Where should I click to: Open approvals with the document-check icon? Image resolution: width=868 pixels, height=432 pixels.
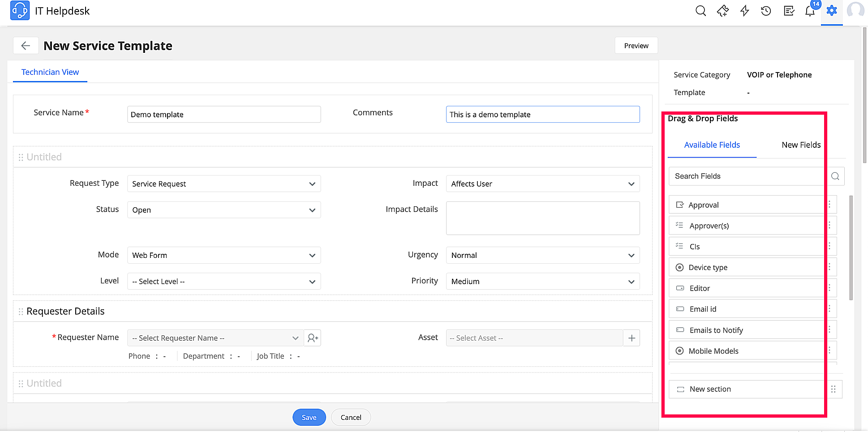coord(788,11)
